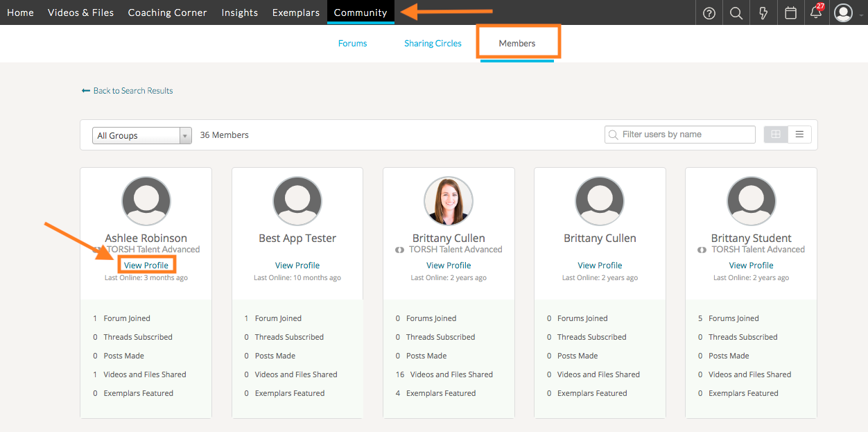Click the search magnifier icon in top bar
This screenshot has height=432, width=868.
click(x=736, y=13)
